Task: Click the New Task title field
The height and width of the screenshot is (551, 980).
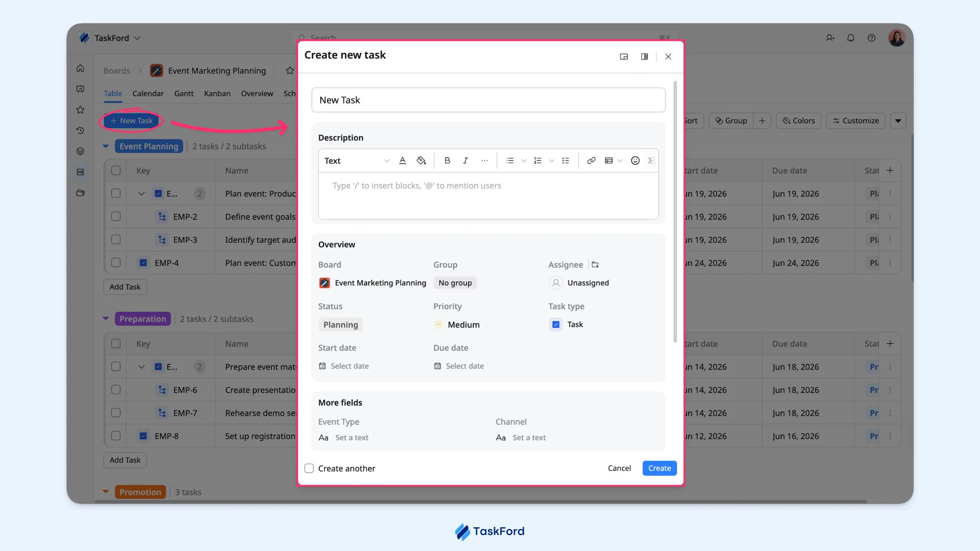Action: point(488,100)
